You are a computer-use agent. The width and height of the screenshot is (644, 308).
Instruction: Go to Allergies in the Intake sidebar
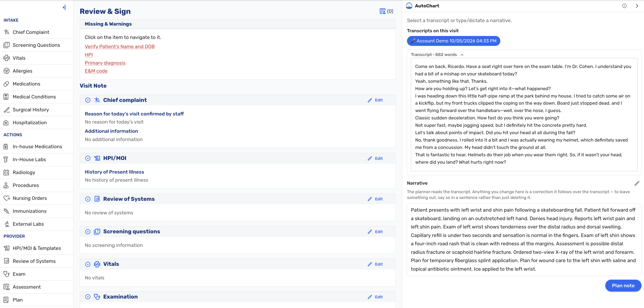tap(36, 71)
